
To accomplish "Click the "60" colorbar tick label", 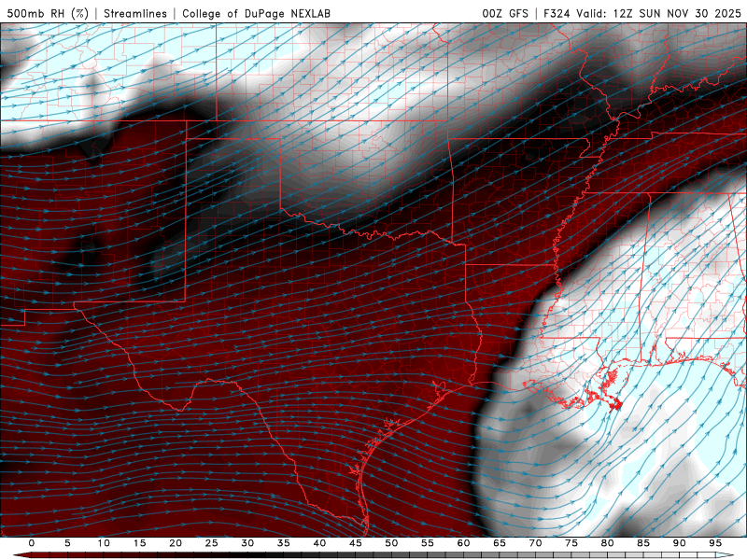I will coord(463,543).
